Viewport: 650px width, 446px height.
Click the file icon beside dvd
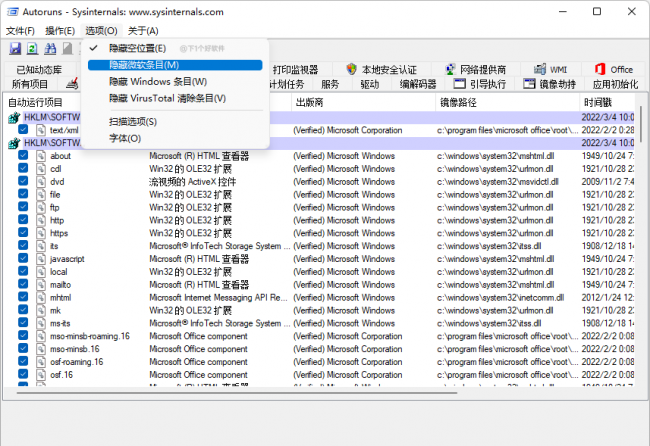(x=41, y=182)
